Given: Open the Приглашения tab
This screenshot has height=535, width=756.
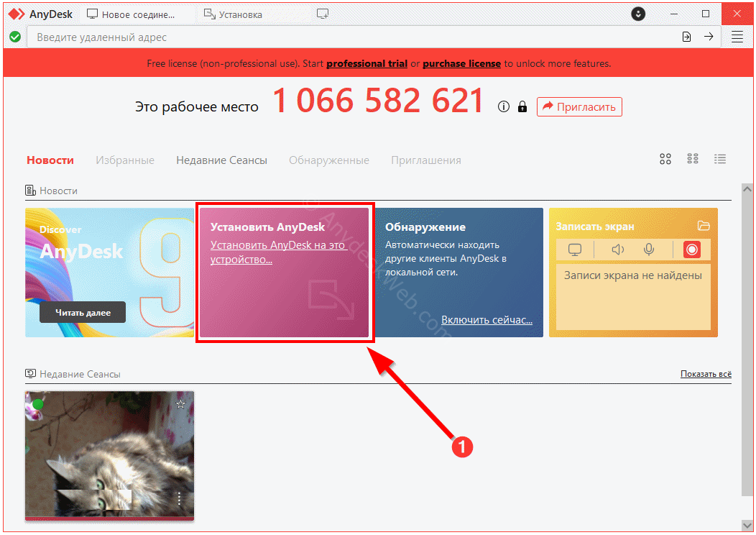Looking at the screenshot, I should [x=426, y=160].
